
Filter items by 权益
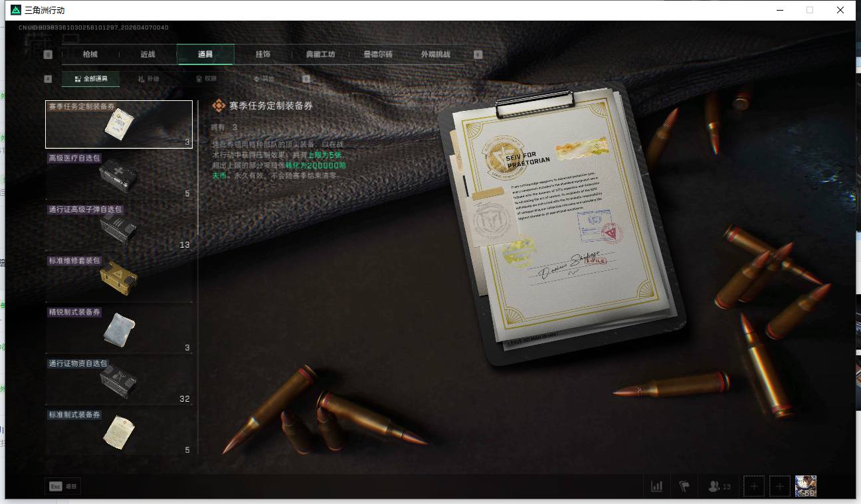coord(206,79)
